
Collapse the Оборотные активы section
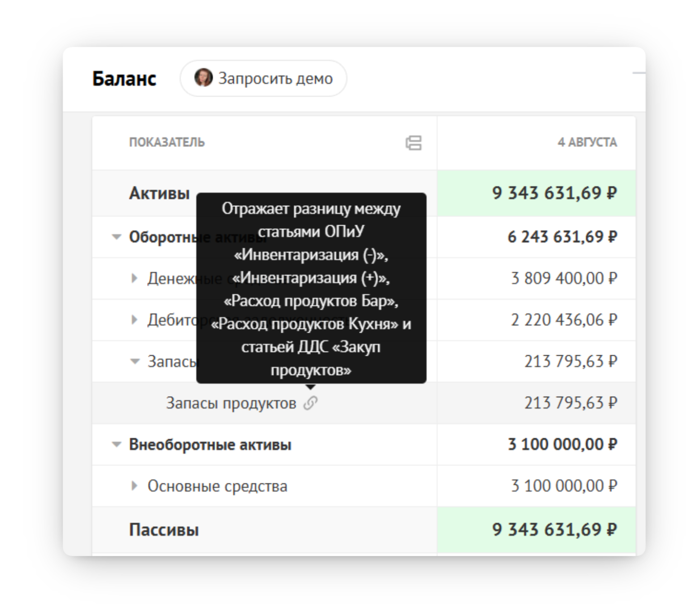(117, 237)
